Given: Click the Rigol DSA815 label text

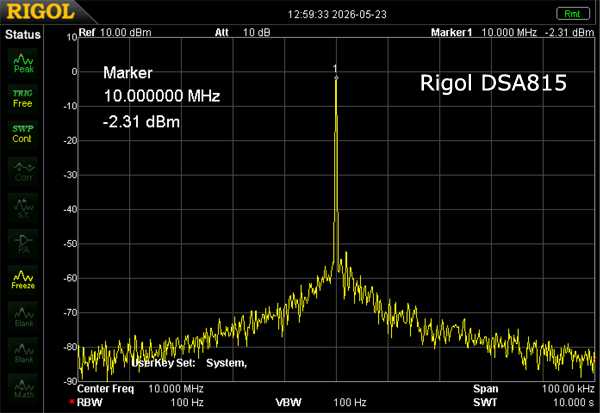Looking at the screenshot, I should [x=493, y=83].
